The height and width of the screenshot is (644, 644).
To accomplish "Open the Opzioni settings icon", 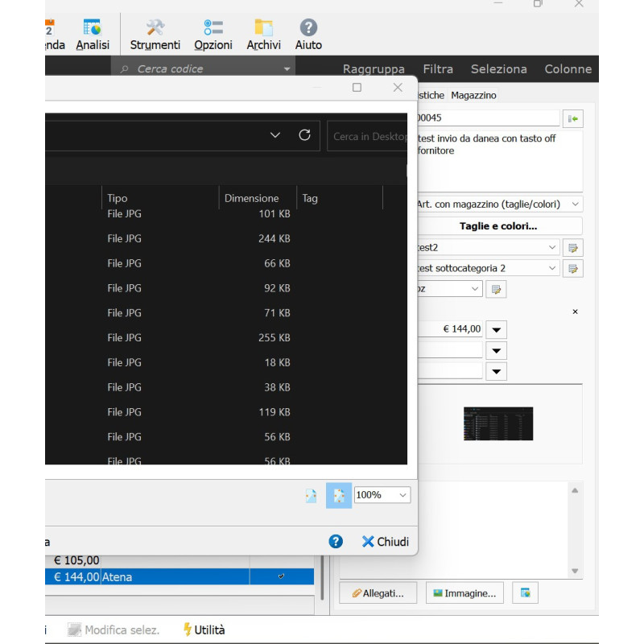I will coord(213,35).
